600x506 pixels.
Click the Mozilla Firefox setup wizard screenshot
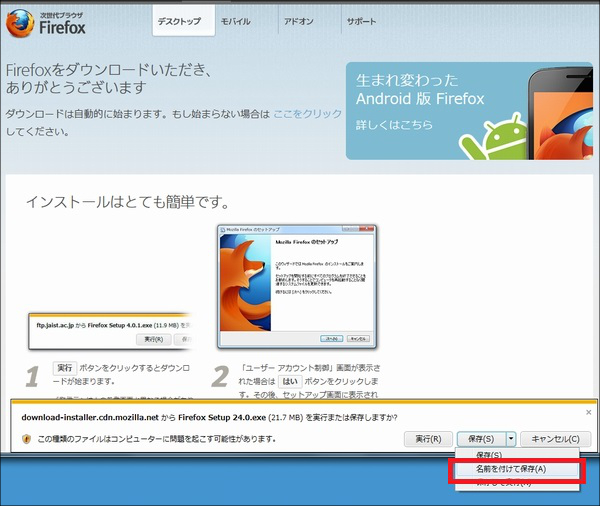297,287
